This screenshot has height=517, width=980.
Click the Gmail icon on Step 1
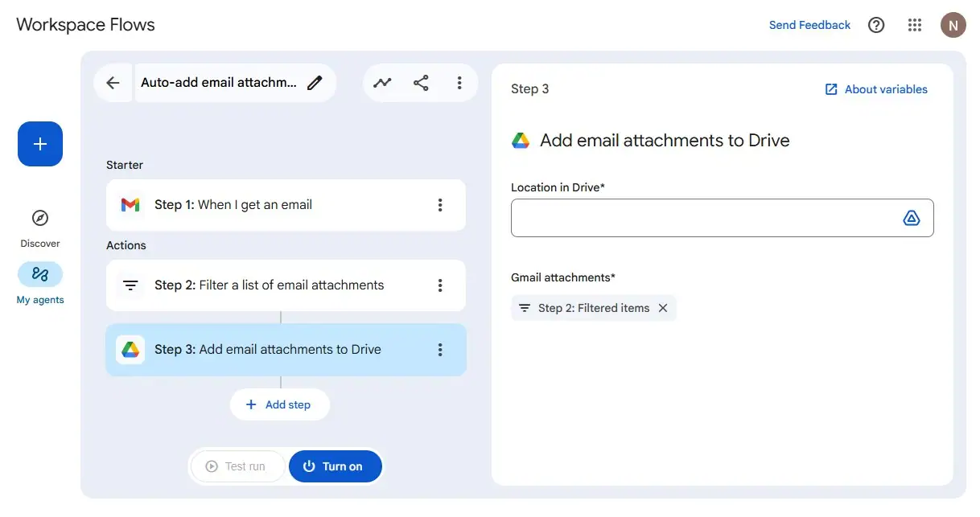[130, 205]
